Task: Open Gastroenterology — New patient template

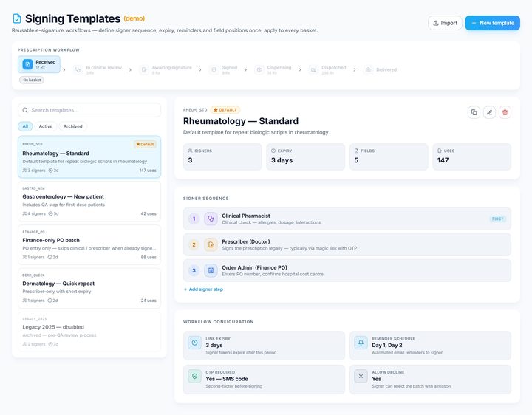Action: point(89,201)
